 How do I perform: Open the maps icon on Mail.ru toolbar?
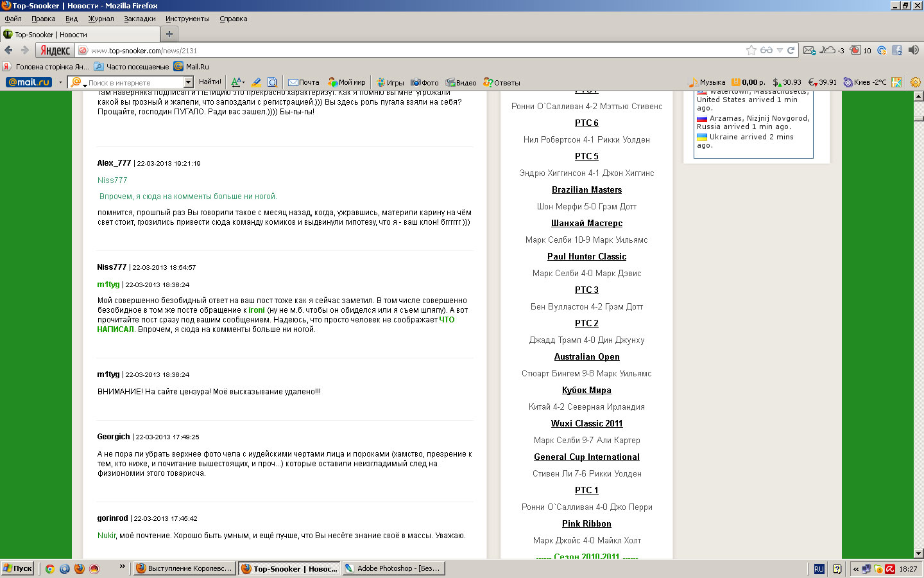[x=896, y=82]
